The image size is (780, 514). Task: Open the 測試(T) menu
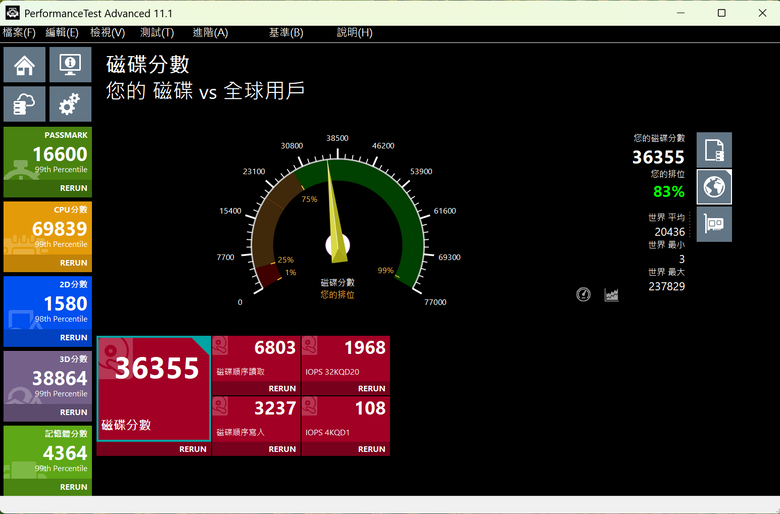tap(157, 33)
